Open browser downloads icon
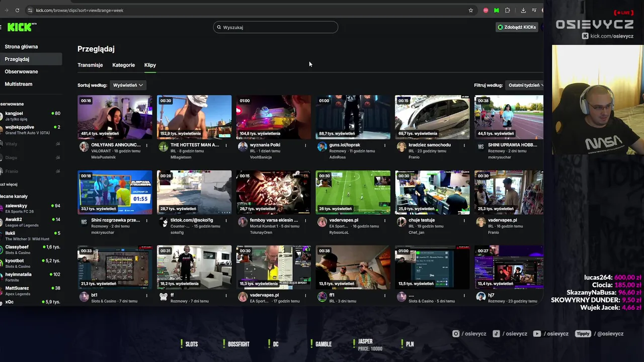The image size is (644, 362). coord(523,10)
